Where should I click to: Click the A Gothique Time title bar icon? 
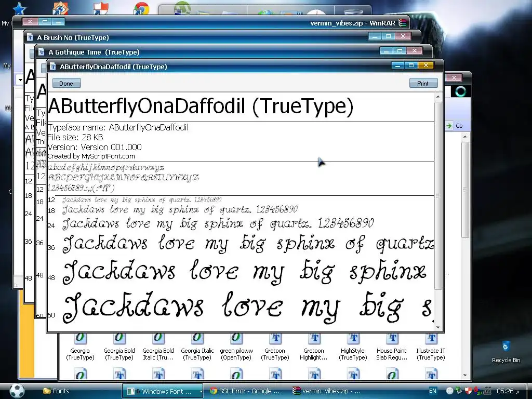tap(42, 52)
